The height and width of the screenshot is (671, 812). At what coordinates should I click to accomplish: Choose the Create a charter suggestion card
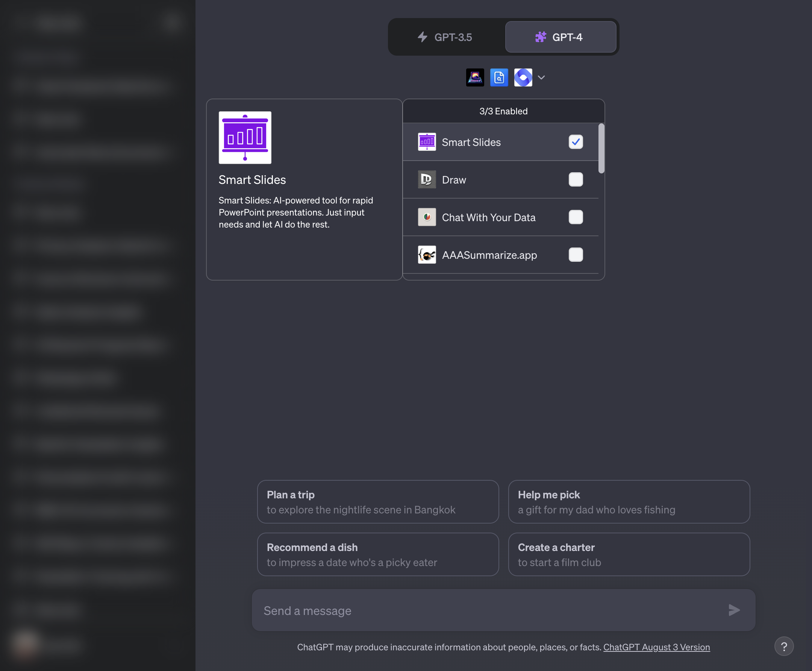coord(629,554)
